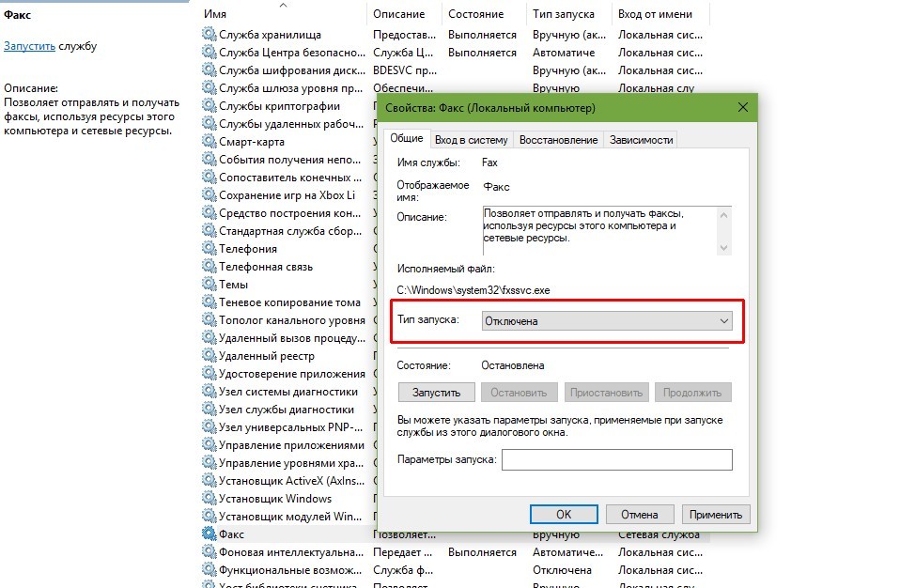Click gear icon of Службы криптографии
The height and width of the screenshot is (588, 900).
[x=209, y=105]
